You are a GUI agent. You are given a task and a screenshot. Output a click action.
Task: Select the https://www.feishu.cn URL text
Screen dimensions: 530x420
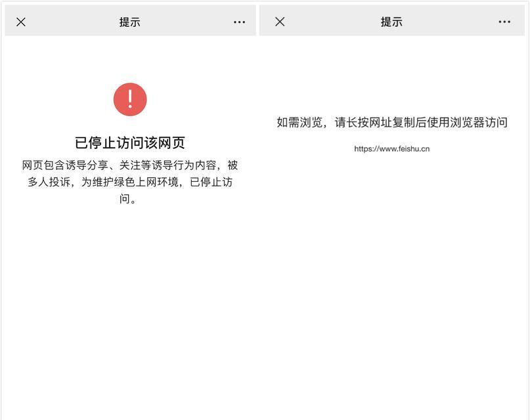pyautogui.click(x=392, y=149)
